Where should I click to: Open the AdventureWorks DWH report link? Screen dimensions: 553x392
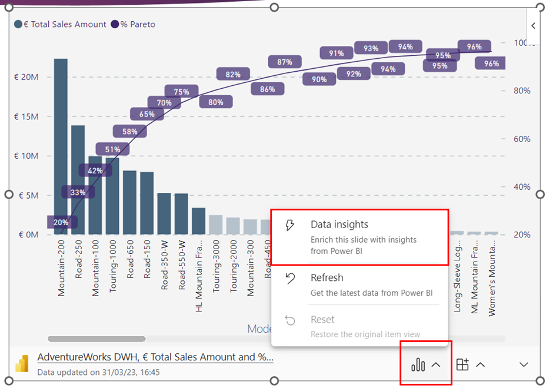155,357
